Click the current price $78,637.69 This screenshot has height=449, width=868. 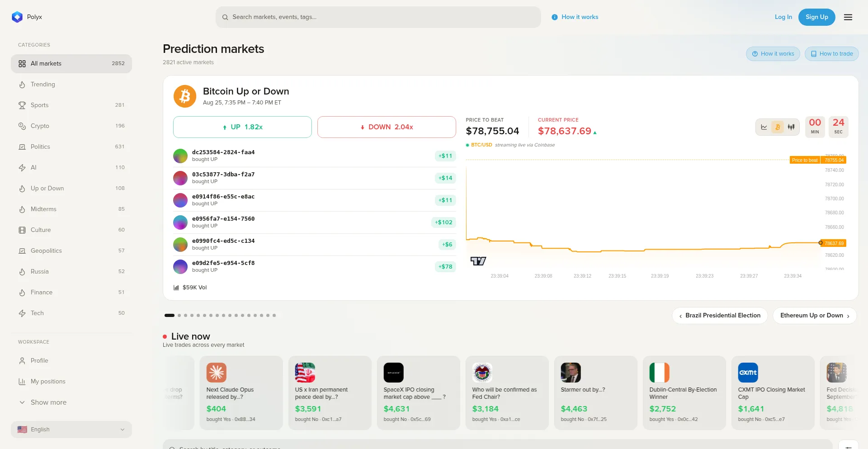[x=565, y=131]
